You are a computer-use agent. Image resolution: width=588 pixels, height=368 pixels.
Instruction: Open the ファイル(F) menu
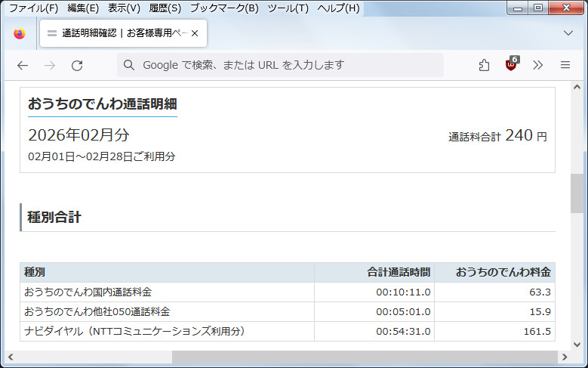tap(33, 8)
